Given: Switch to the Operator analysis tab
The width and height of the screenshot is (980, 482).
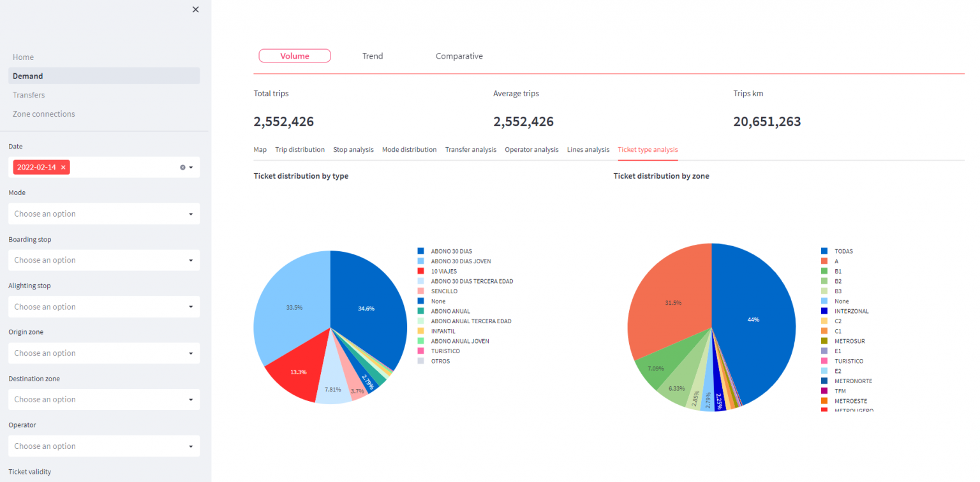Looking at the screenshot, I should 531,150.
